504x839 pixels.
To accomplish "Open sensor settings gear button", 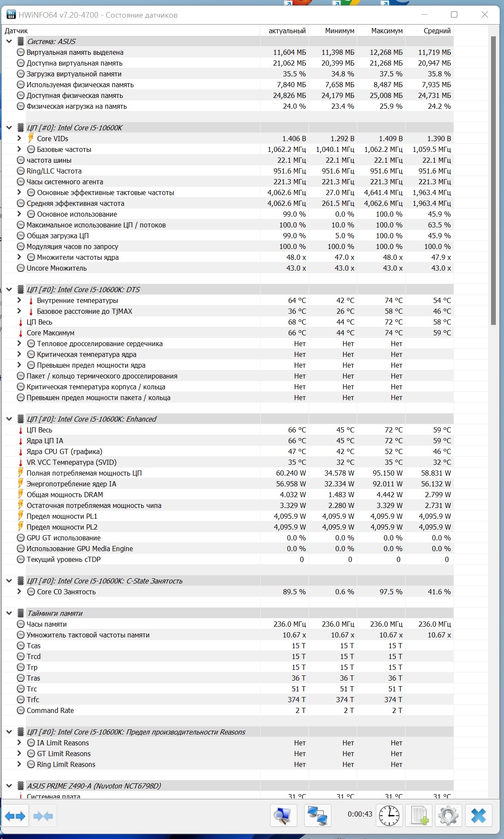I will pyautogui.click(x=448, y=816).
